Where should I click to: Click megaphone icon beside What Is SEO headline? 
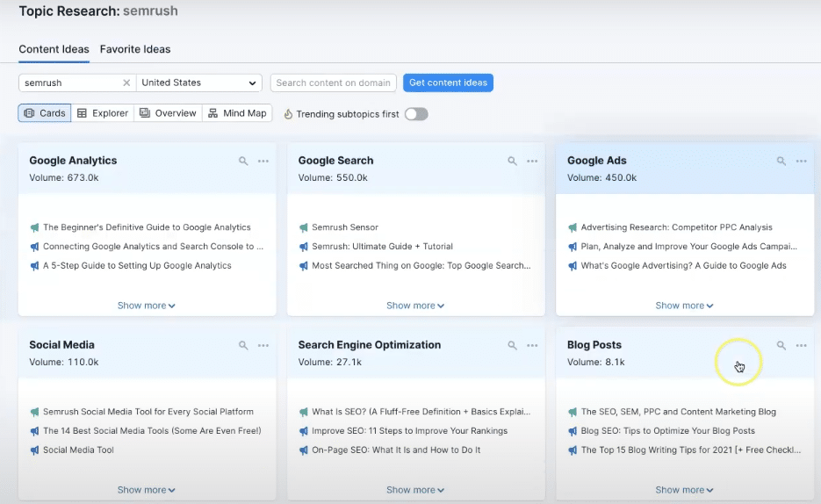[304, 412]
